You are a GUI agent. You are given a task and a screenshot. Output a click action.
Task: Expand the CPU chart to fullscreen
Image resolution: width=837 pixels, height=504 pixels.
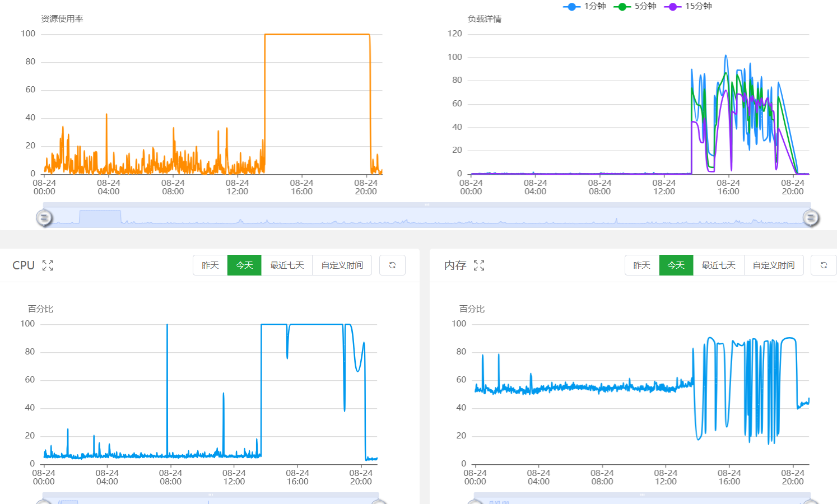48,265
